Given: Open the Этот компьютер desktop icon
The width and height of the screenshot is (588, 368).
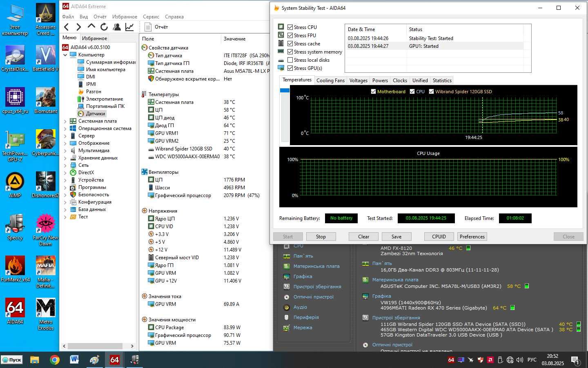Looking at the screenshot, I should click(x=15, y=20).
